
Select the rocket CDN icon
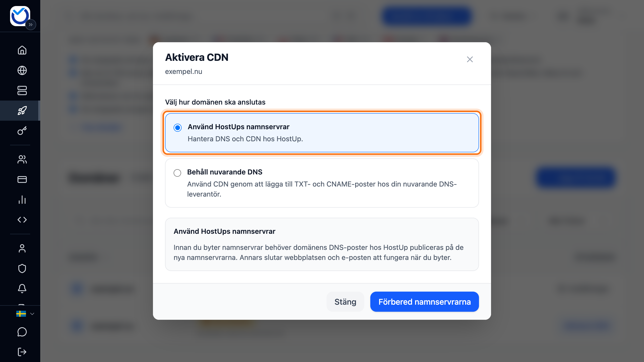click(x=22, y=111)
